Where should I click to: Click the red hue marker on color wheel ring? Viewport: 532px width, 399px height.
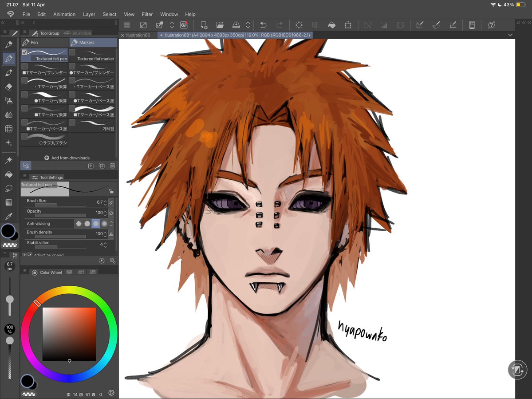pyautogui.click(x=37, y=303)
